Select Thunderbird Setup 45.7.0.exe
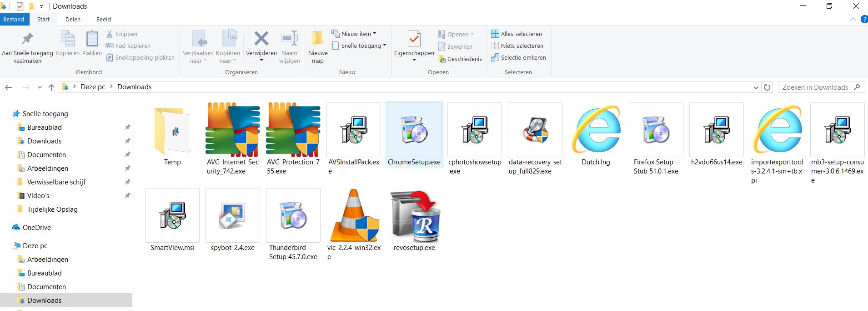 coord(293,225)
